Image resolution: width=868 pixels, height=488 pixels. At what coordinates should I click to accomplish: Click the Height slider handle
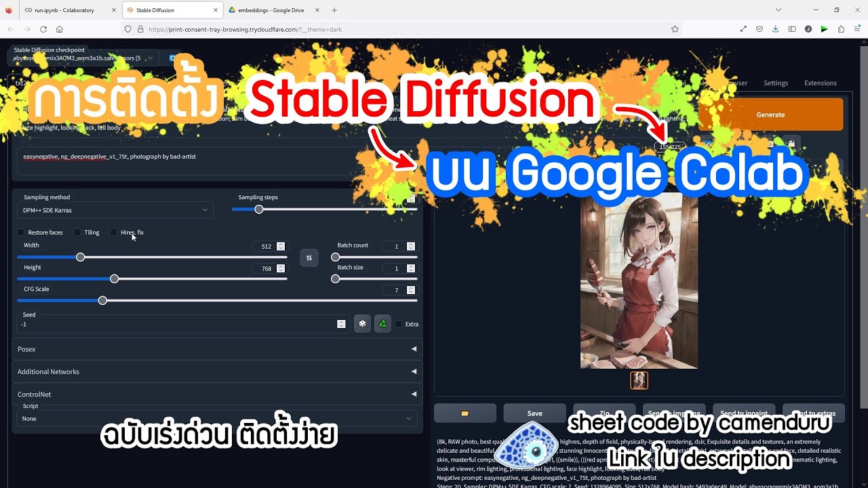click(x=115, y=279)
